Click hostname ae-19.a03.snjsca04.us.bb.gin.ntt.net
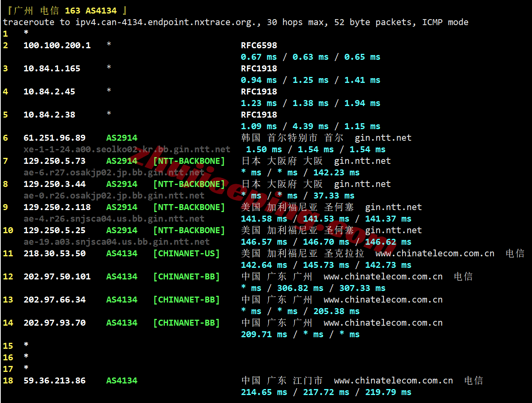This screenshot has width=532, height=403. (116, 242)
